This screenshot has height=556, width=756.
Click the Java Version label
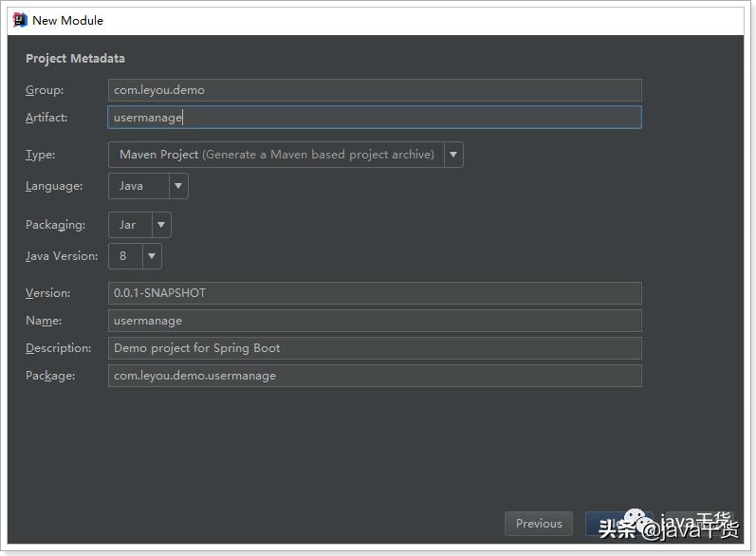tap(62, 256)
